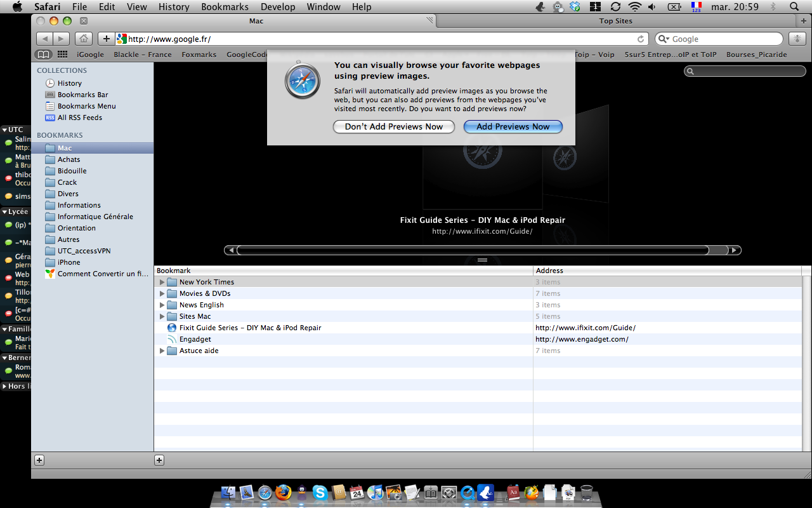Expand the Hors ligne group in buddy list
812x508 pixels.
pyautogui.click(x=4, y=386)
